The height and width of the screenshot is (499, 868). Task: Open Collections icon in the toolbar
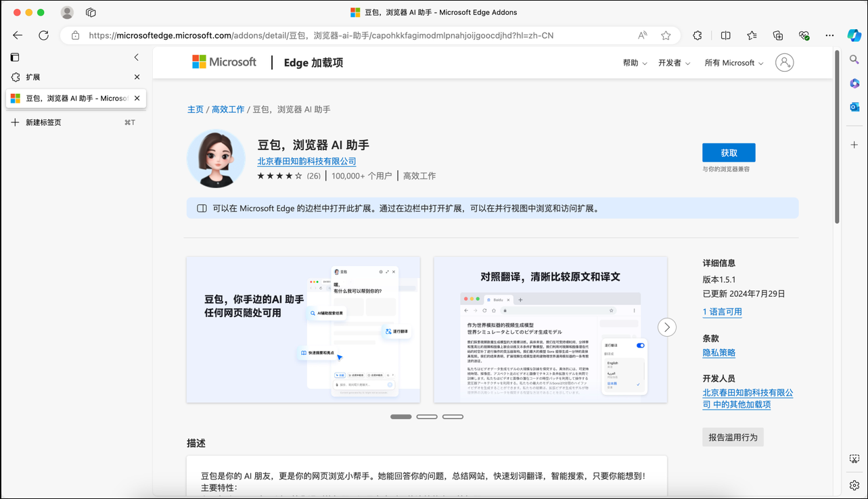[778, 35]
